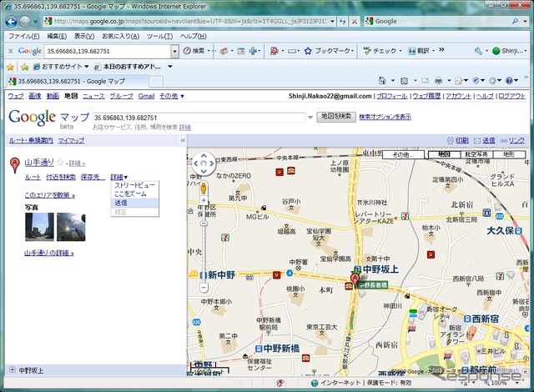Image resolution: width=534 pixels, height=392 pixels.
Task: Click the 翻訳 translate toolbar button
Action: [x=419, y=51]
